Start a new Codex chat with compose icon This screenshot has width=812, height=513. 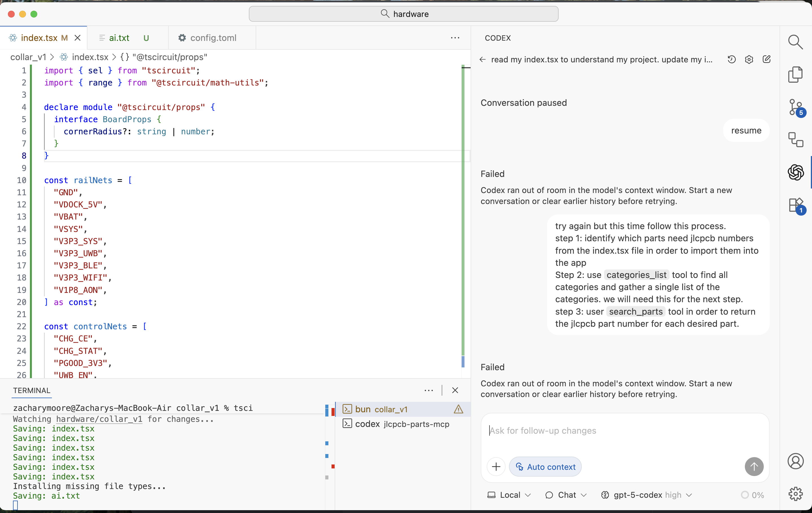coord(766,59)
